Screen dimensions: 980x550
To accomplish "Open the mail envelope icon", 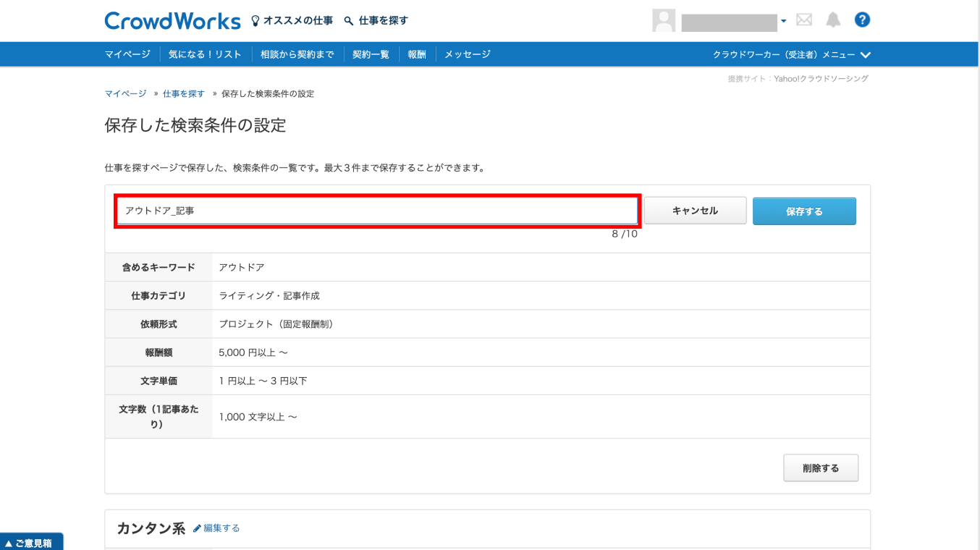I will (x=804, y=20).
